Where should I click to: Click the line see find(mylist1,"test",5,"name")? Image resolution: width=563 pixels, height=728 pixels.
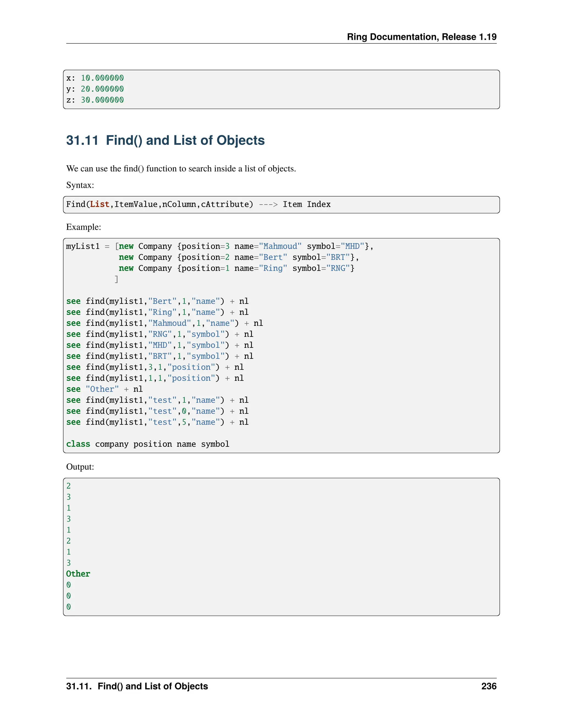158,422
